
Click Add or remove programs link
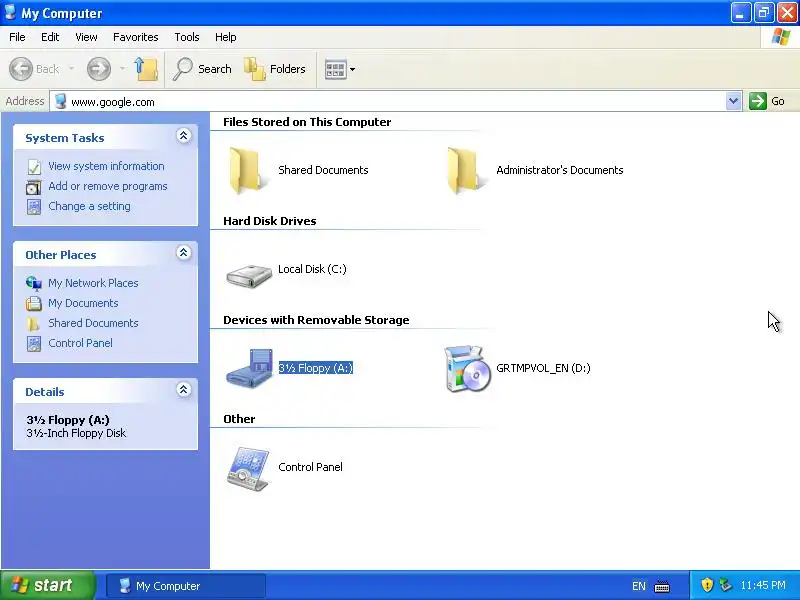108,186
